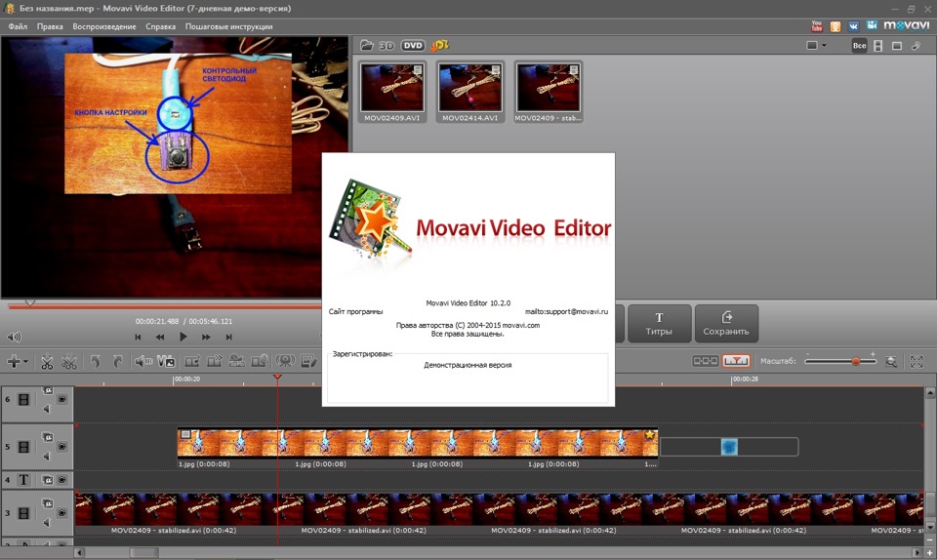Switch to timeline view mode

click(736, 361)
